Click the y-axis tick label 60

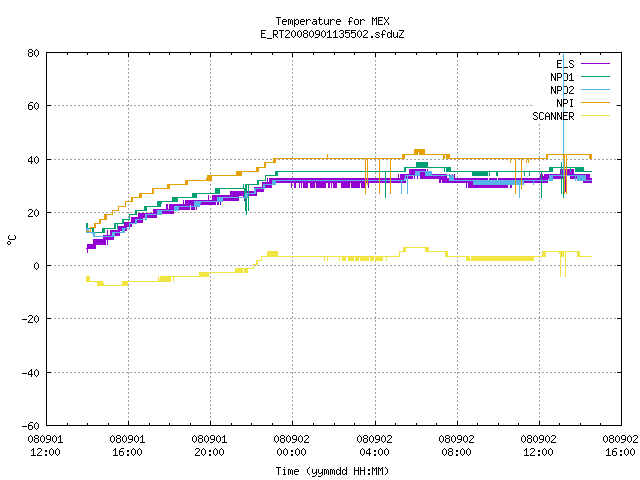pyautogui.click(x=33, y=106)
